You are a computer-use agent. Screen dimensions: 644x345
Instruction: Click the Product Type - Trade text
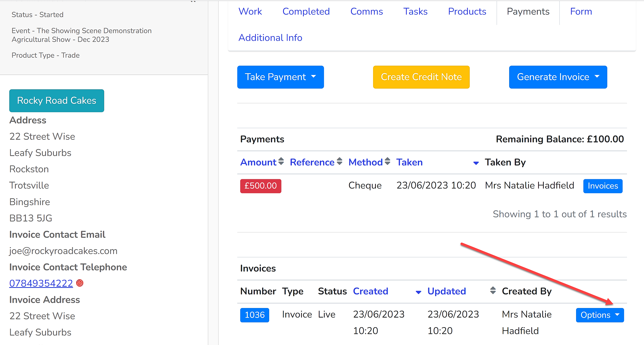click(46, 55)
